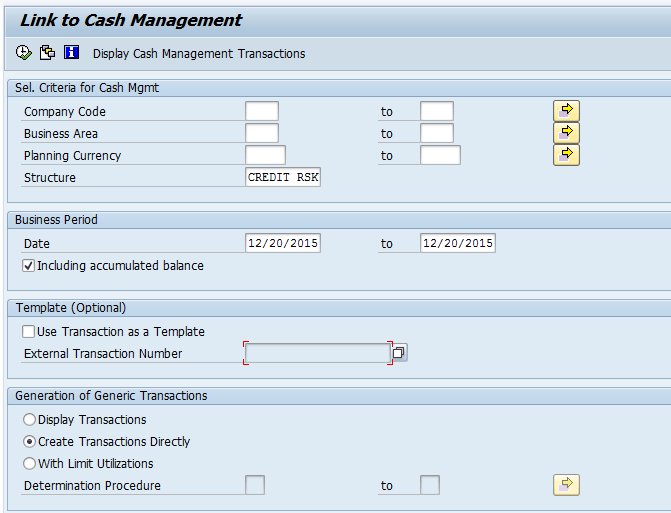Click the Get Variant icon
The height and width of the screenshot is (513, 671).
[x=47, y=53]
